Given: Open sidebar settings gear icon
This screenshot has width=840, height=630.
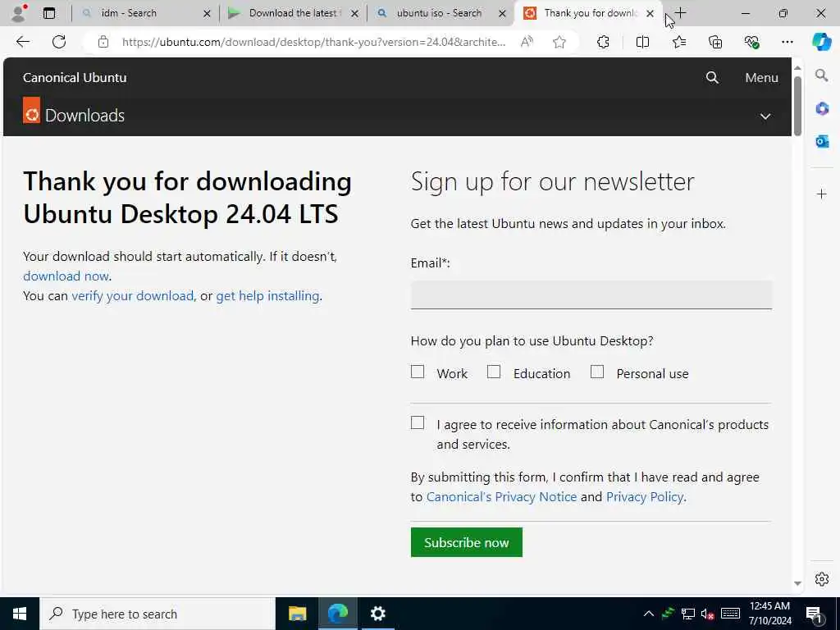Looking at the screenshot, I should [x=822, y=579].
